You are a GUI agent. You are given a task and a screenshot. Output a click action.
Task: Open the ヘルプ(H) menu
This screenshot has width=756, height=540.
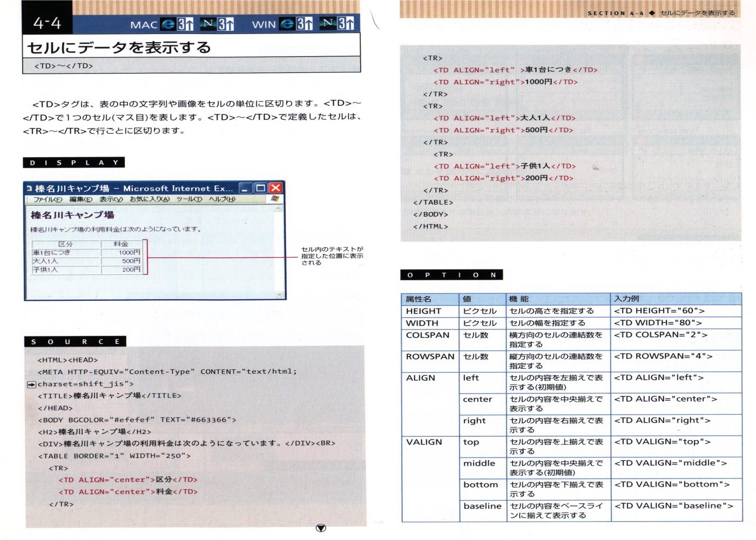pos(222,199)
